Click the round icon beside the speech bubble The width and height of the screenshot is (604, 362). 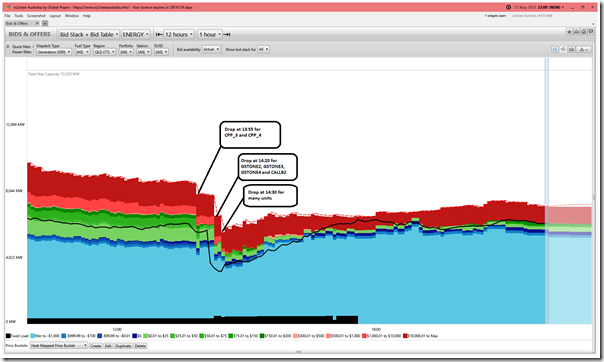pos(584,32)
